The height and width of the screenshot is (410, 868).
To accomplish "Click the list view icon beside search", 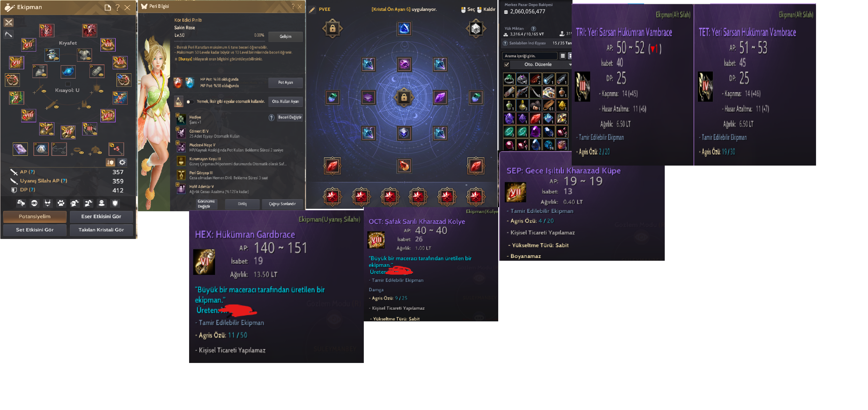I will click(562, 55).
